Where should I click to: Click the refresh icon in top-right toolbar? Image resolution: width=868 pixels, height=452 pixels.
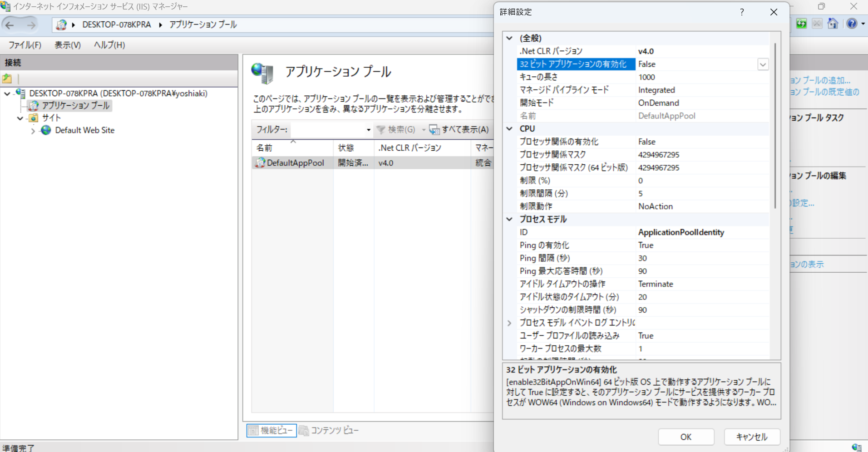[801, 24]
